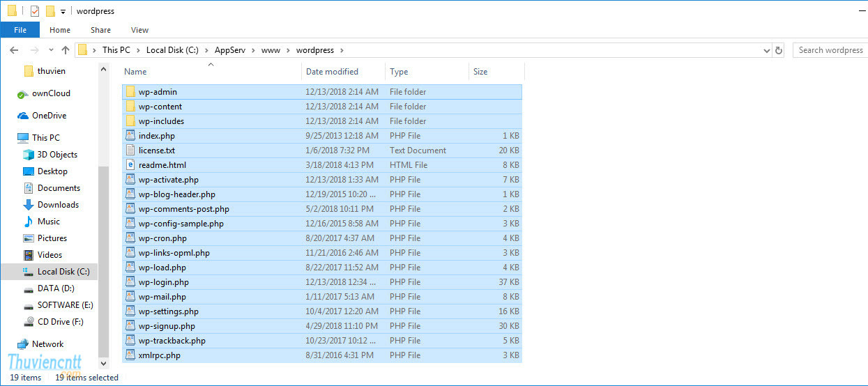
Task: Click the SOFTWARE (E:) drive icon
Action: (29, 305)
